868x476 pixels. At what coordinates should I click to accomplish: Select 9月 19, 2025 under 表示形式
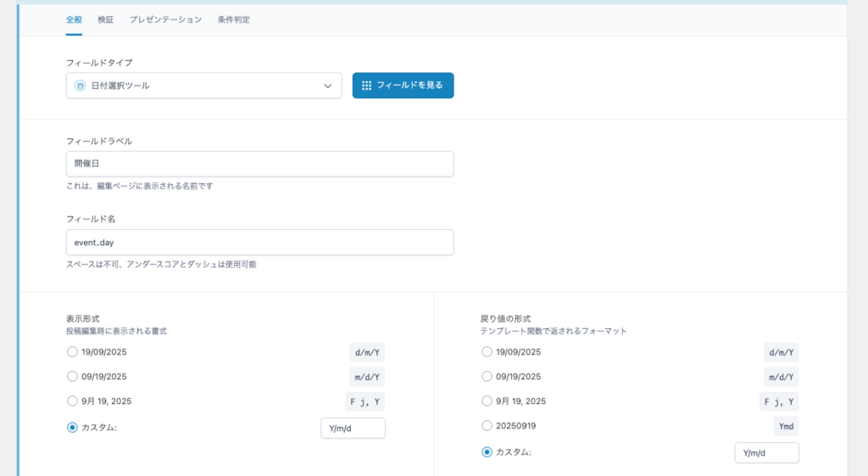click(72, 401)
